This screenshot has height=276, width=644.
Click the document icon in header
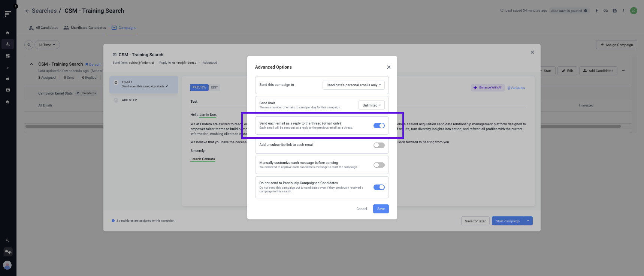[x=614, y=11]
